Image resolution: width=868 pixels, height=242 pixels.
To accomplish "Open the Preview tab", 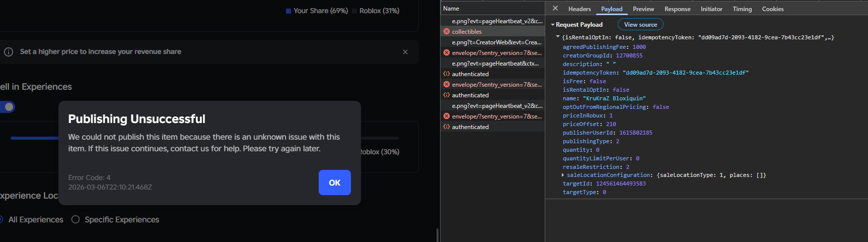I will [x=643, y=9].
